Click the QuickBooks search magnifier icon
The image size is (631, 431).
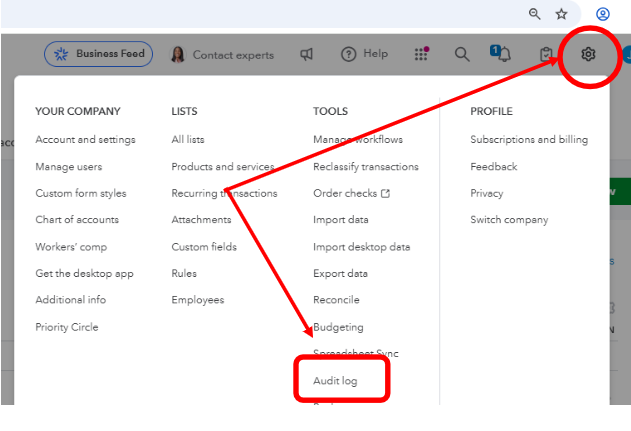pos(462,54)
